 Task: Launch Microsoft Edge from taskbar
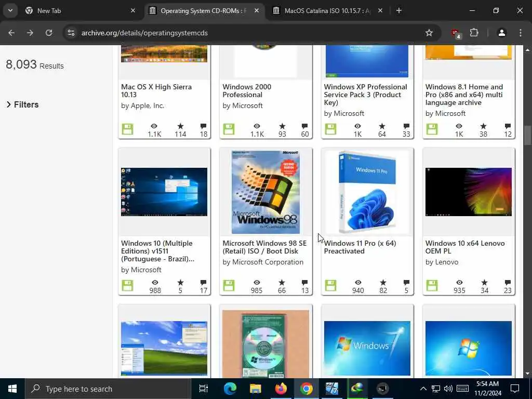(230, 389)
